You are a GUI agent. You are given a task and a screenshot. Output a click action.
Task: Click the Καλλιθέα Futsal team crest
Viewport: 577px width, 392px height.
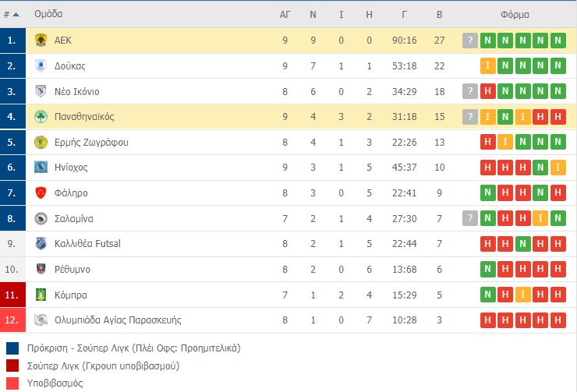tap(41, 243)
